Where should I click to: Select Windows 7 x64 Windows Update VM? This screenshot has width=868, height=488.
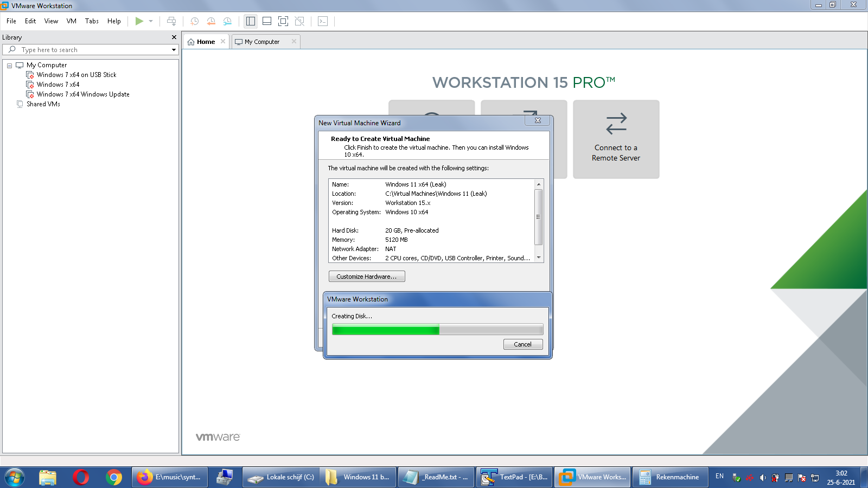click(83, 94)
